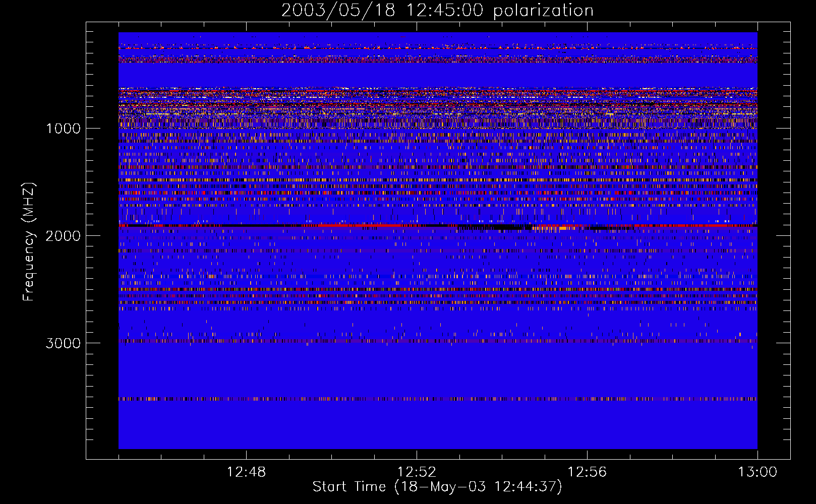Click the isolated orange band far below 3000 MHz
Image resolution: width=816 pixels, height=504 pixels.
(438, 399)
